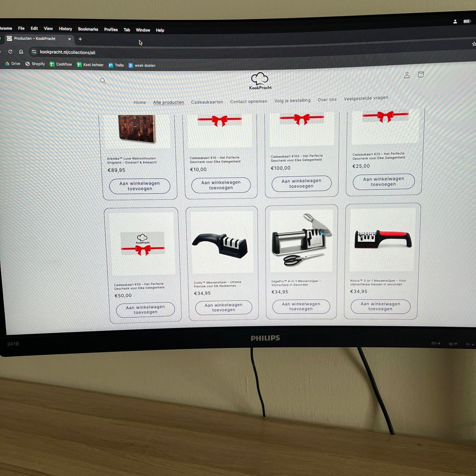Click the battery icon in menu bar

pyautogui.click(x=467, y=21)
